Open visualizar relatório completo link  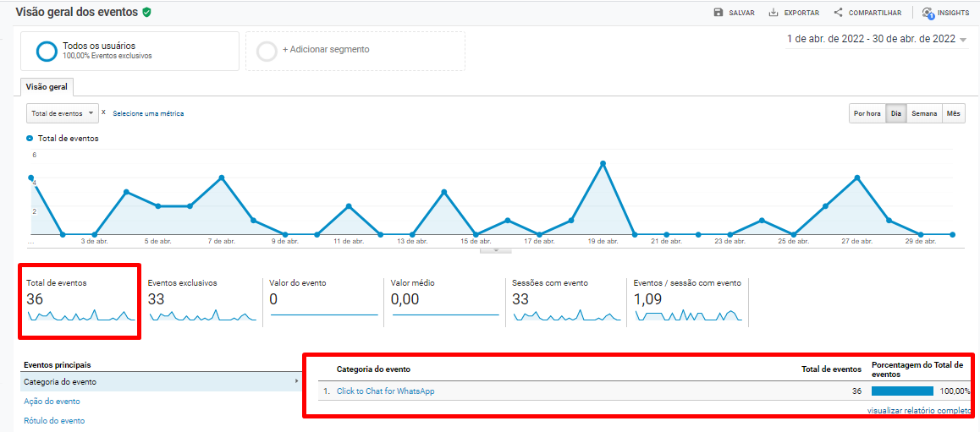pyautogui.click(x=918, y=410)
